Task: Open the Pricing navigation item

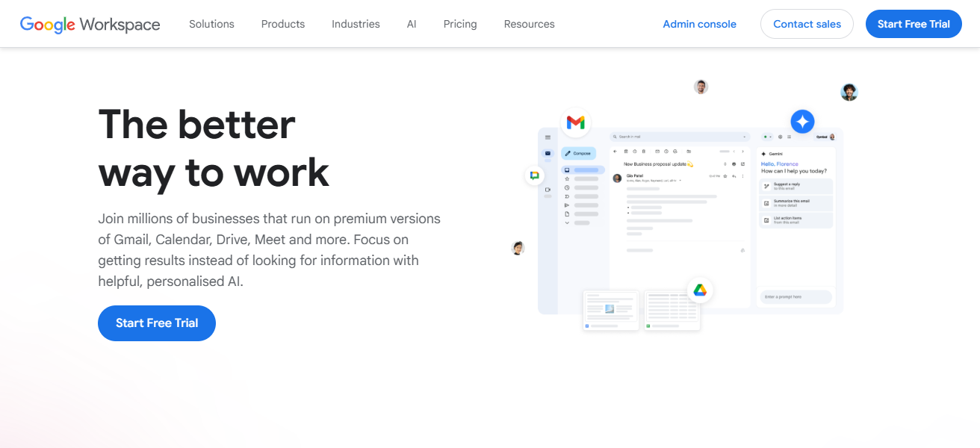Action: click(460, 24)
